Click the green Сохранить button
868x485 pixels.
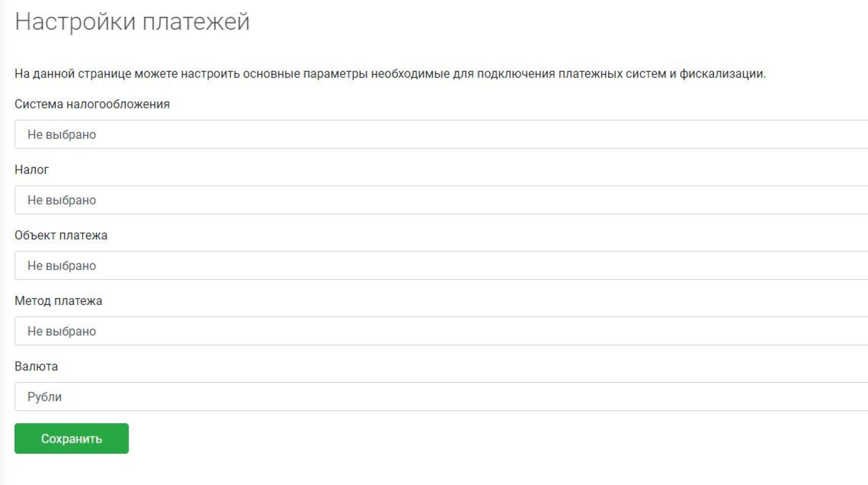(71, 439)
